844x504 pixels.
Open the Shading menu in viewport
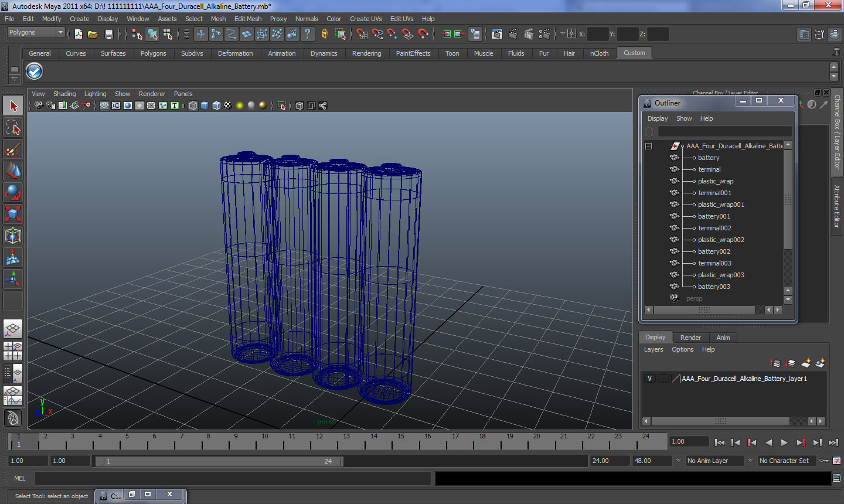64,94
